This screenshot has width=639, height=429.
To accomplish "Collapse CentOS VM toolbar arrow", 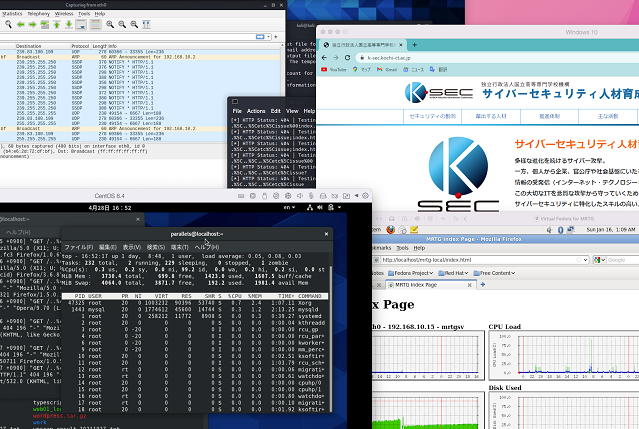I will [356, 196].
